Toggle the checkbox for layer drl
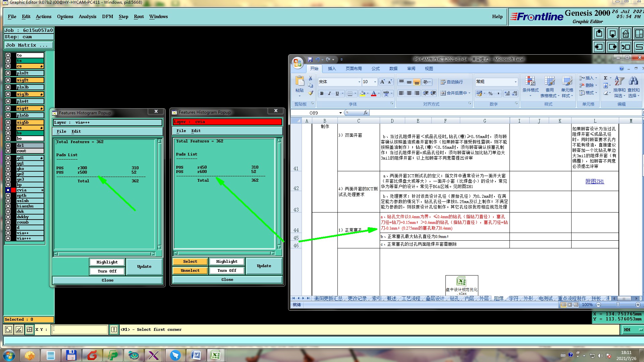 click(8, 145)
